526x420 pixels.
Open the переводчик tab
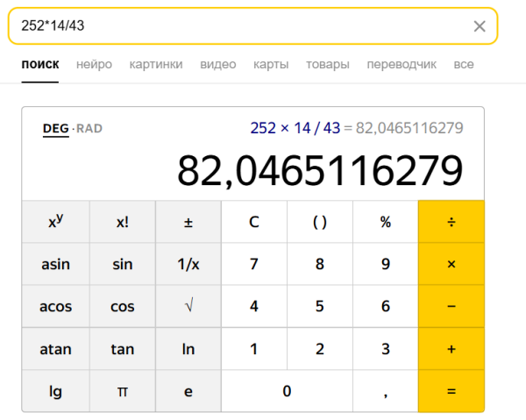pos(402,64)
